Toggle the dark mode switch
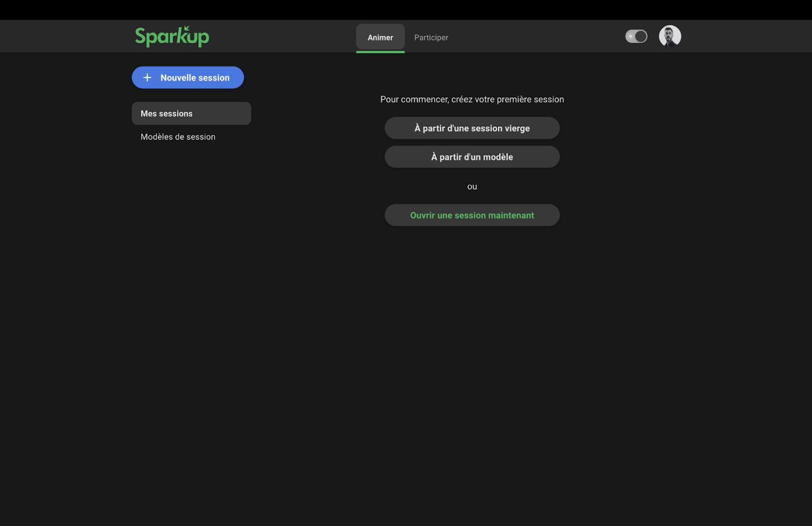This screenshot has height=526, width=812. point(636,37)
